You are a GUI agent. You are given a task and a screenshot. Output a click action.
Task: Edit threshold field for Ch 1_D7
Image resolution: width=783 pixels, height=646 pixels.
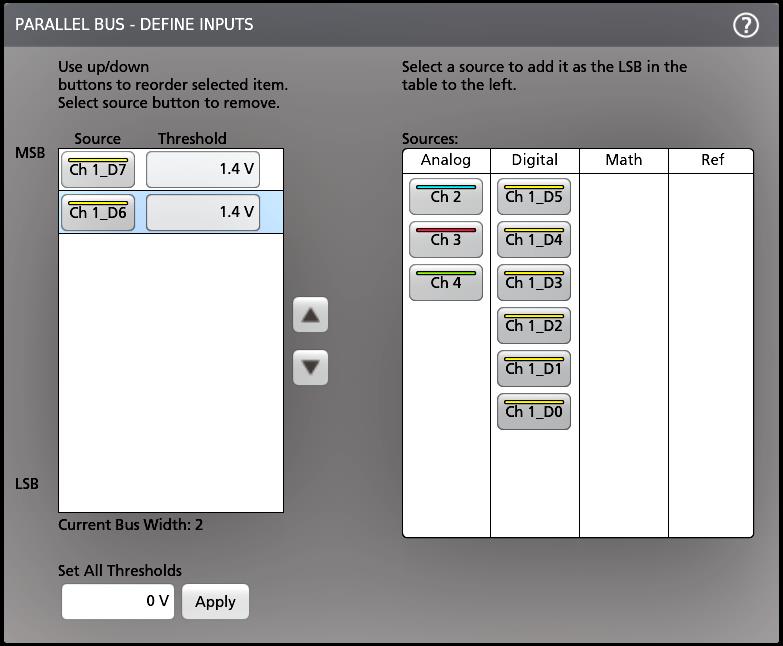click(x=203, y=170)
